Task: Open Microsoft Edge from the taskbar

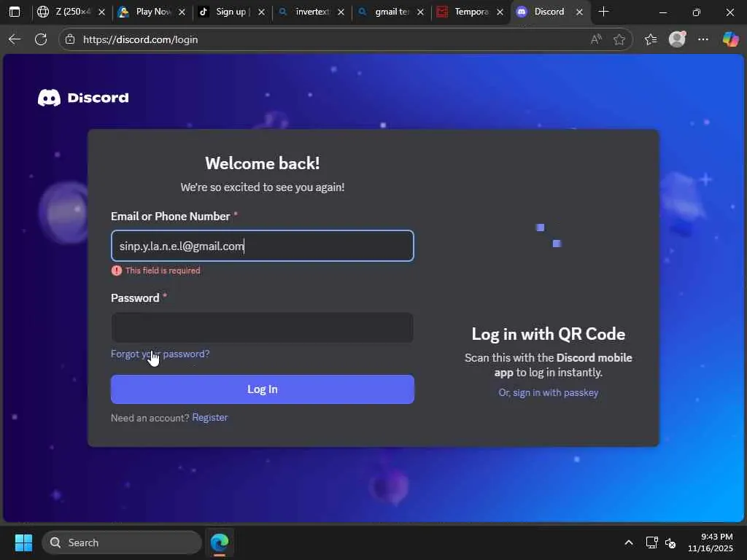Action: (220, 542)
